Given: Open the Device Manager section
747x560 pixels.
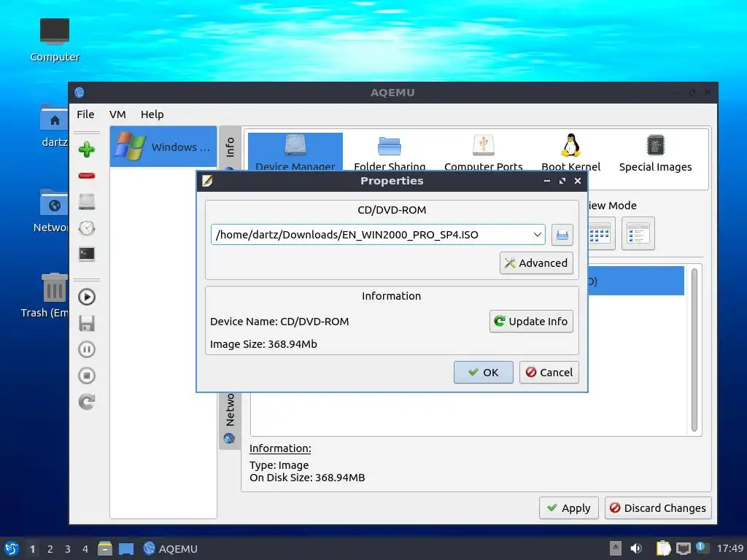Looking at the screenshot, I should pos(295,152).
